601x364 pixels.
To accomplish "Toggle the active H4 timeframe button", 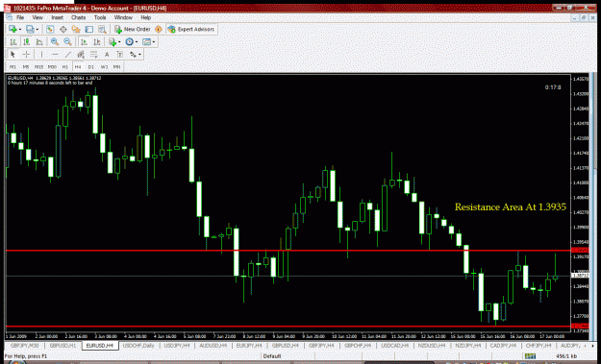I will point(78,66).
